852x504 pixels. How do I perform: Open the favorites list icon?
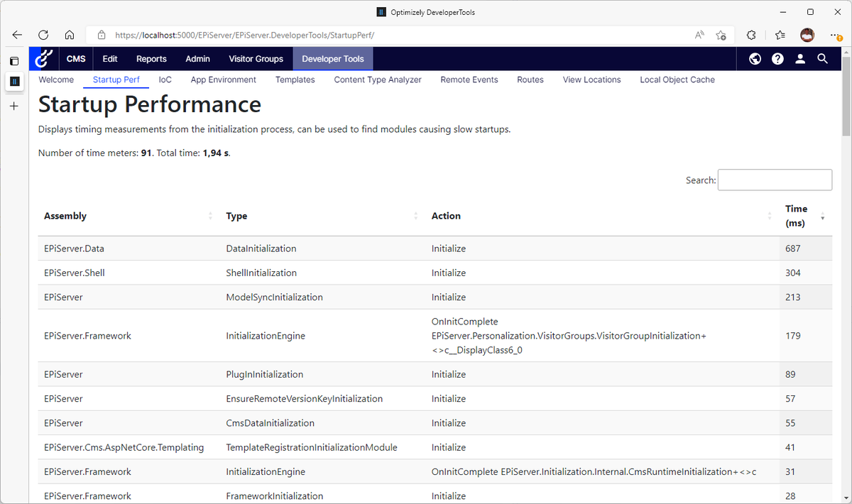(x=780, y=35)
